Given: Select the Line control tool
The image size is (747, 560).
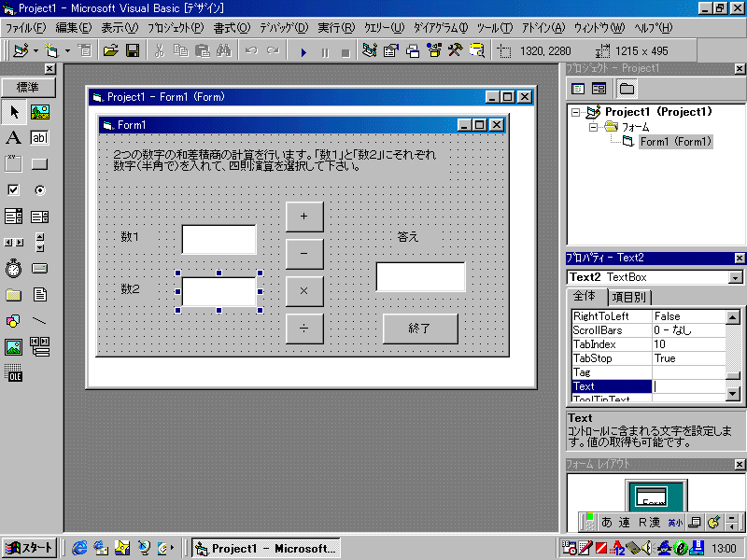Looking at the screenshot, I should (40, 321).
